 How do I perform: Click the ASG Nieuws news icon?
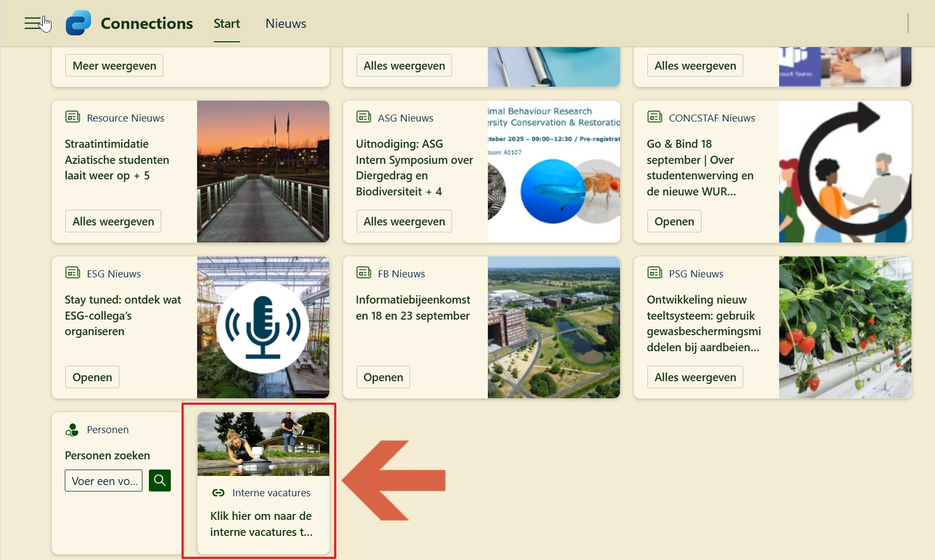tap(364, 117)
